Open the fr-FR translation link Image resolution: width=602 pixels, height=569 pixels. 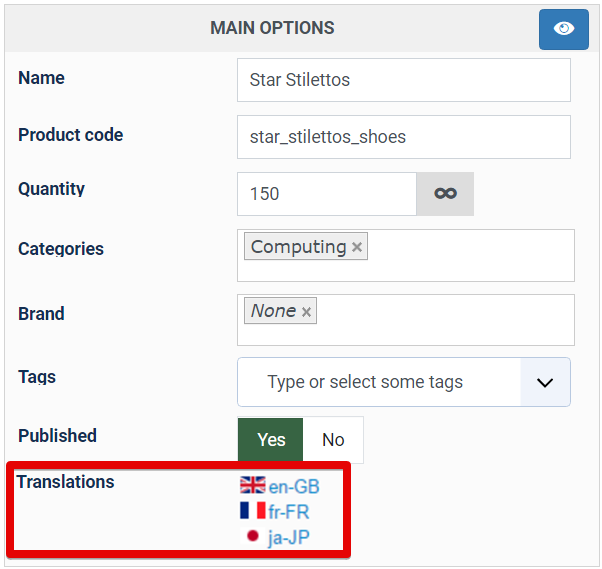click(288, 512)
